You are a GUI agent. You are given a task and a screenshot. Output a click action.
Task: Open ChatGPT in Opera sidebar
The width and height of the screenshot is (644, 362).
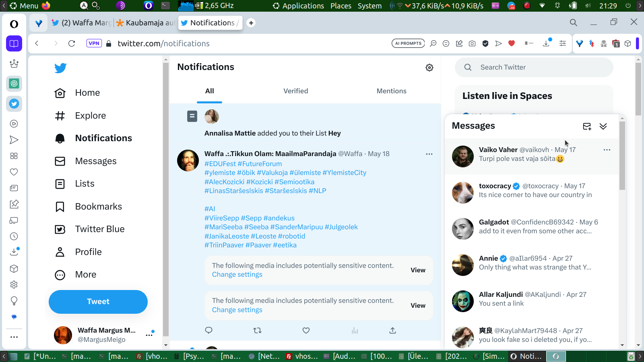[x=14, y=84]
